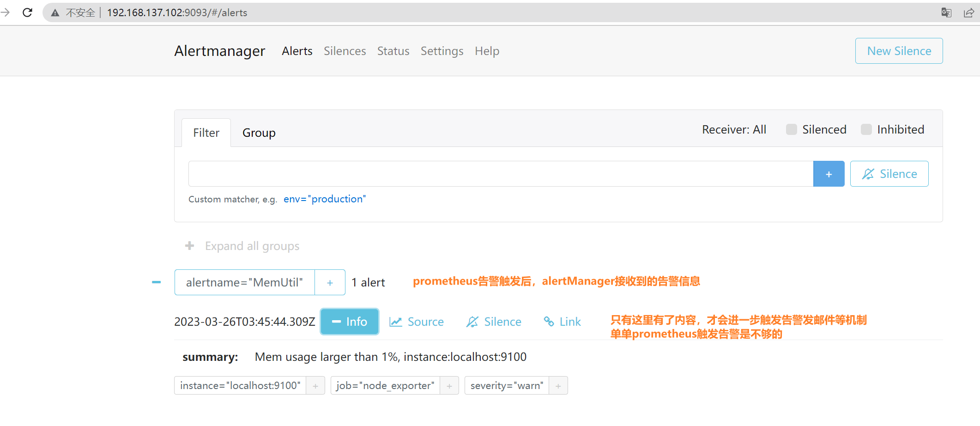980x426 pixels.
Task: Click the instance="localhost:9100" label
Action: click(240, 385)
